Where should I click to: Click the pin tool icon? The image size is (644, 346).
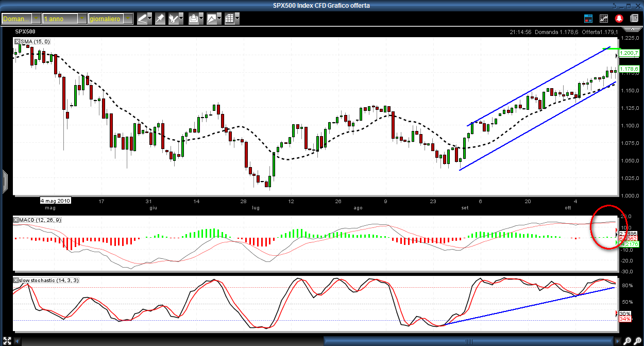160,19
